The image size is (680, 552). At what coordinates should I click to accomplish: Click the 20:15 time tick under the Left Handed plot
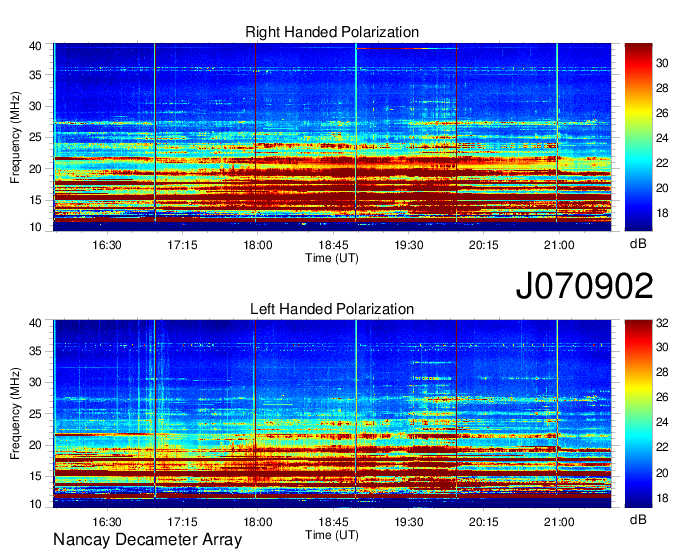tap(484, 522)
